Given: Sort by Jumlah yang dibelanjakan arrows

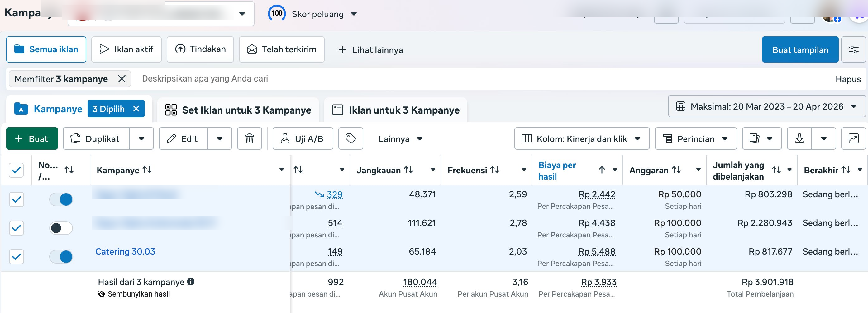Looking at the screenshot, I should (776, 170).
